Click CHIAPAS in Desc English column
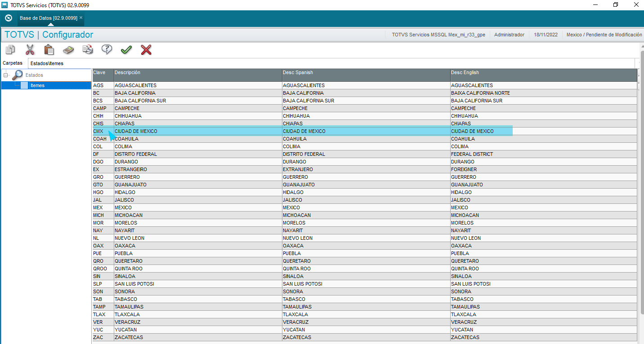The height and width of the screenshot is (344, 644). click(x=544, y=123)
